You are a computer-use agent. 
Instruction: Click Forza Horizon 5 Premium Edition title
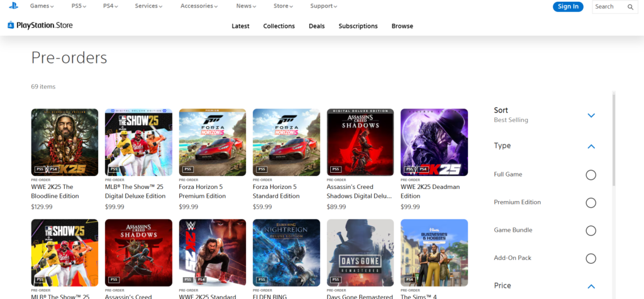pyautogui.click(x=203, y=192)
